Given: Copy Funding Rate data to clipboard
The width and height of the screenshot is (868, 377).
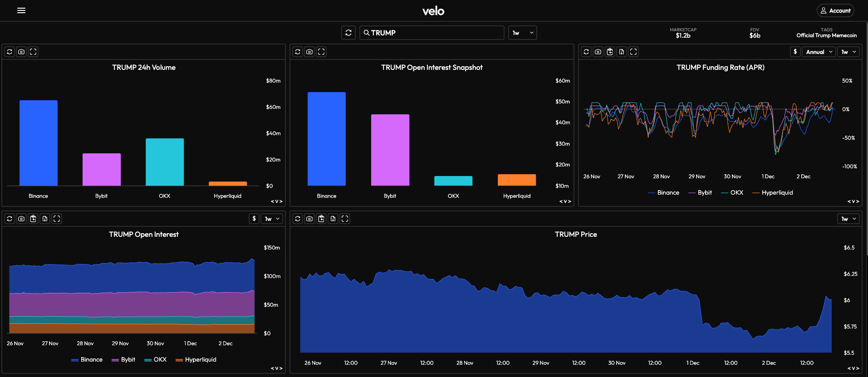Looking at the screenshot, I should [610, 52].
